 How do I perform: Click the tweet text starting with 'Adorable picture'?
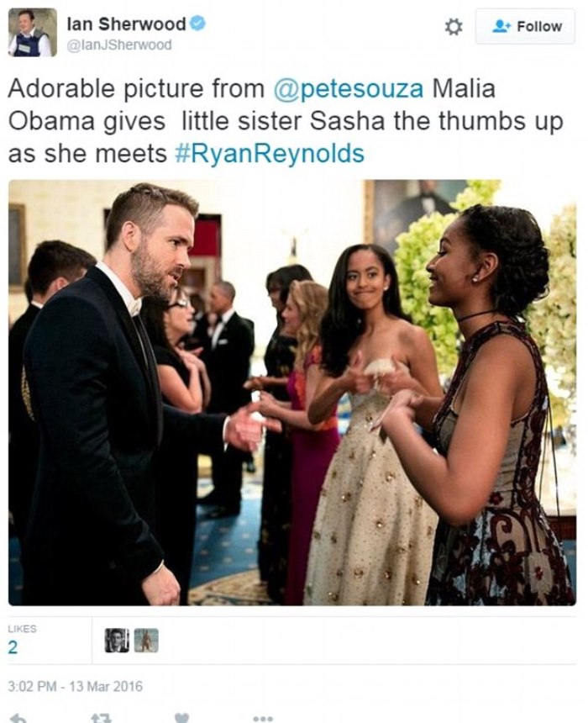click(286, 121)
